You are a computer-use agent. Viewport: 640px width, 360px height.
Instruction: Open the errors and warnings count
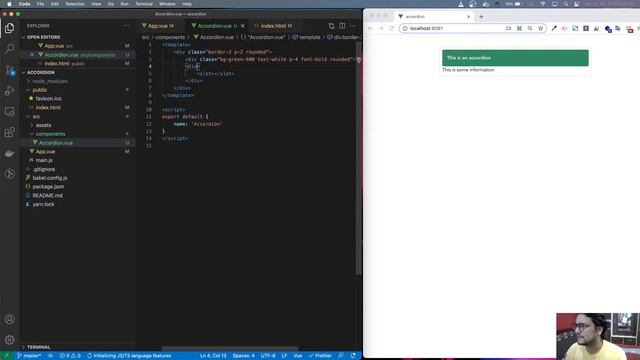click(x=70, y=356)
